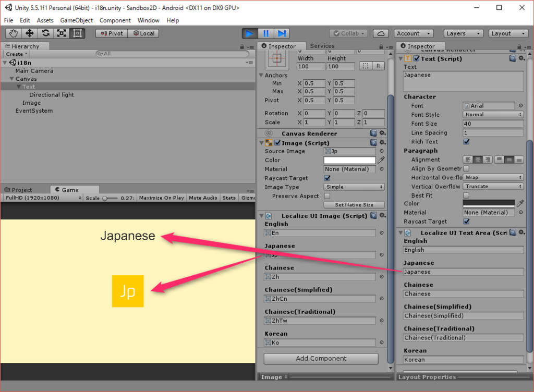Pick Source Image object selector circle
Image resolution: width=534 pixels, height=392 pixels.
click(x=381, y=151)
